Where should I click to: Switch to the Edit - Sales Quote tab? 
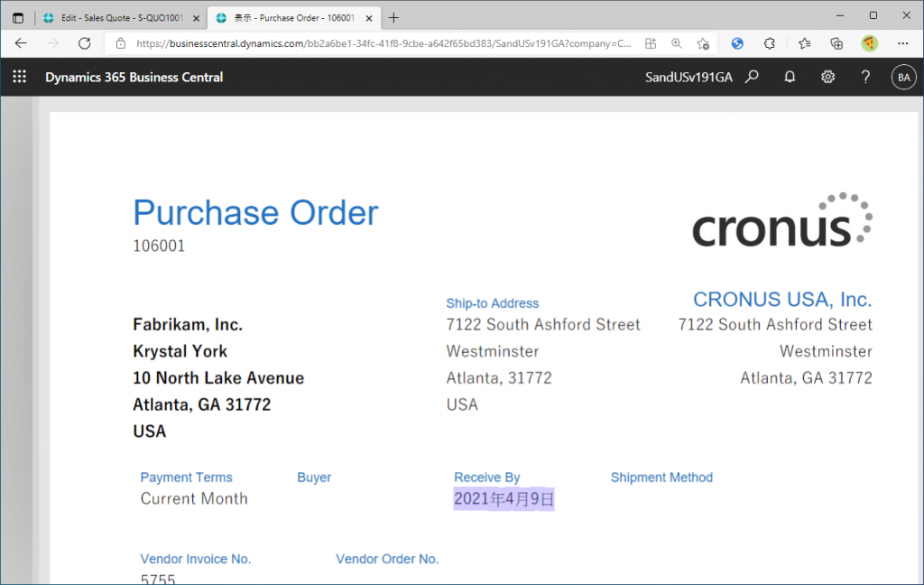pyautogui.click(x=113, y=17)
